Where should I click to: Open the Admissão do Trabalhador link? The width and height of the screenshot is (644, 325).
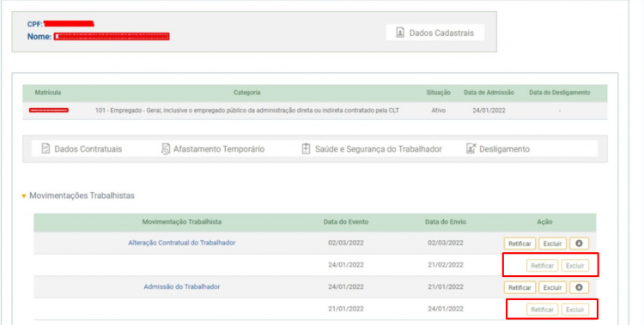point(182,286)
